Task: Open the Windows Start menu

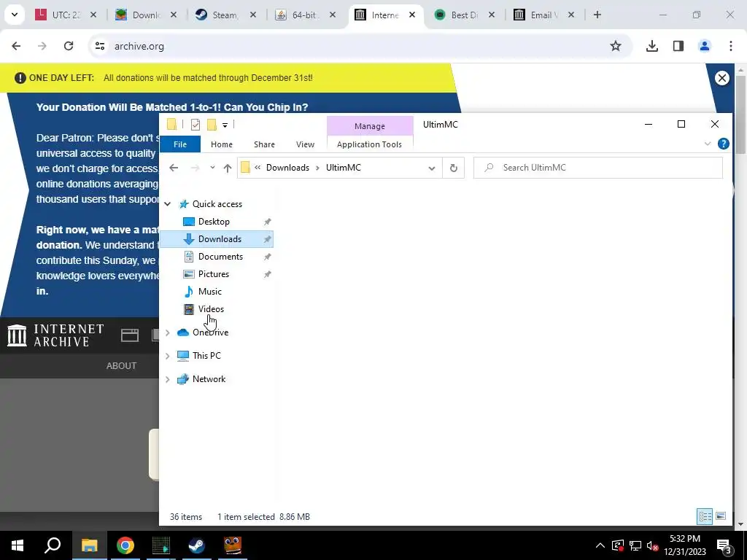Action: point(18,545)
